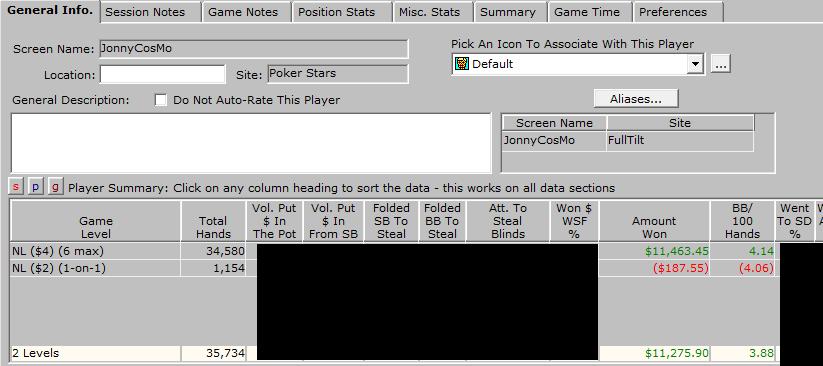Click the Default player icon image
This screenshot has height=366, width=823.
click(x=461, y=65)
